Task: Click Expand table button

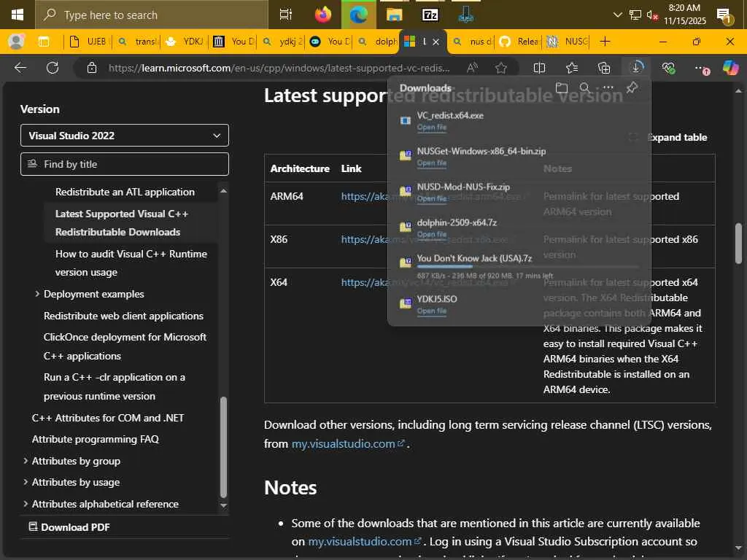Action: pyautogui.click(x=668, y=137)
